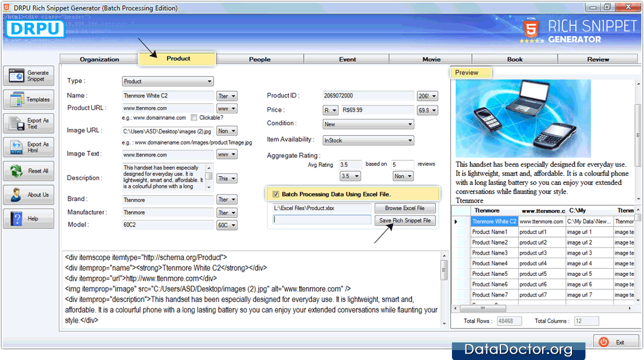The height and width of the screenshot is (360, 644).
Task: Click Browse Excel File button
Action: point(405,208)
